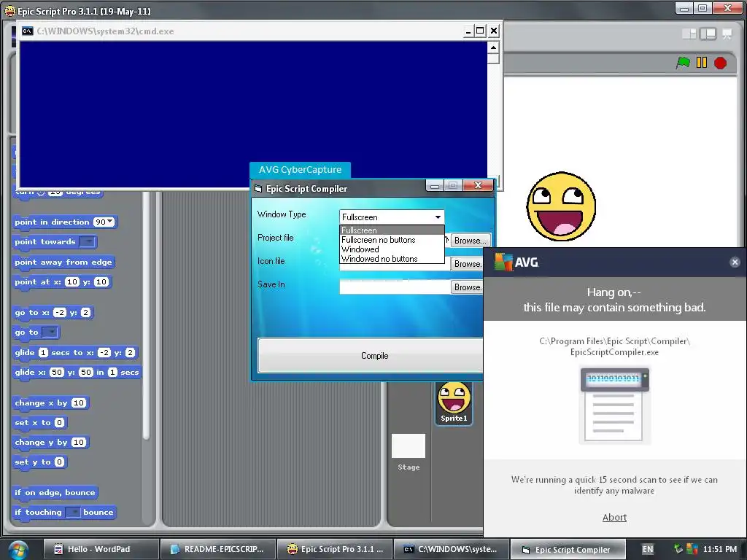Maximize the cmd.exe window

point(480,31)
